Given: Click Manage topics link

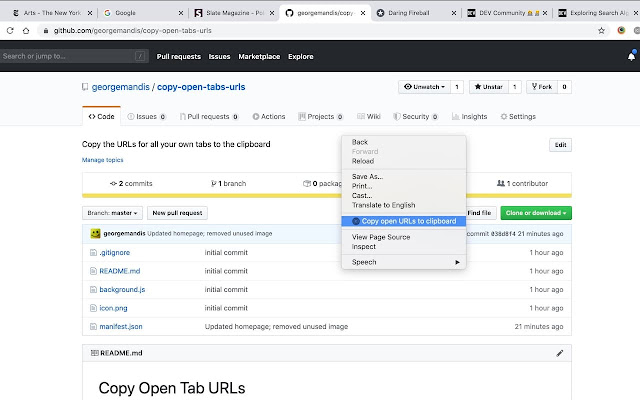Looking at the screenshot, I should click(x=102, y=160).
